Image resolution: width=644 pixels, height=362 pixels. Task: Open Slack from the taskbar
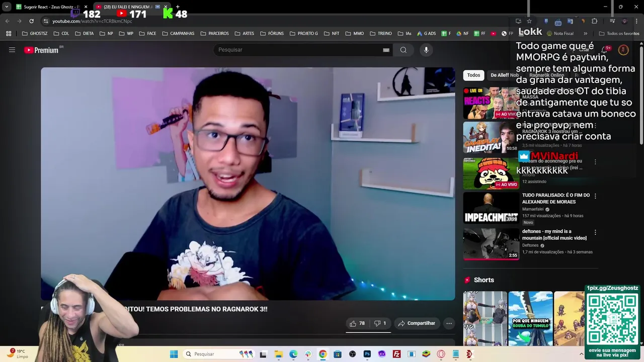[x=308, y=354]
